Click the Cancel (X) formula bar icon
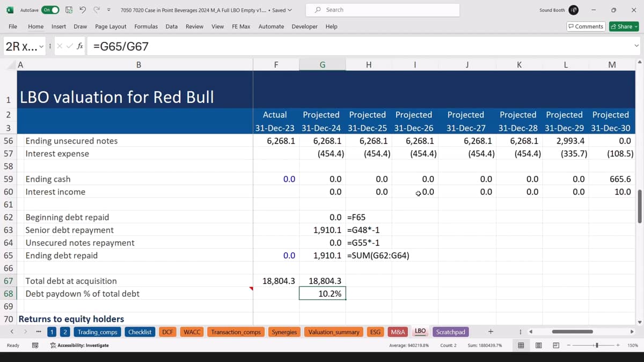Viewport: 644px width, 362px height. tap(59, 46)
